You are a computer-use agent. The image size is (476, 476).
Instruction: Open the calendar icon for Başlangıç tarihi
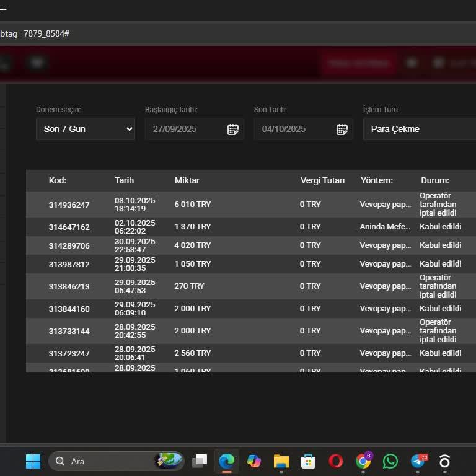tap(233, 130)
